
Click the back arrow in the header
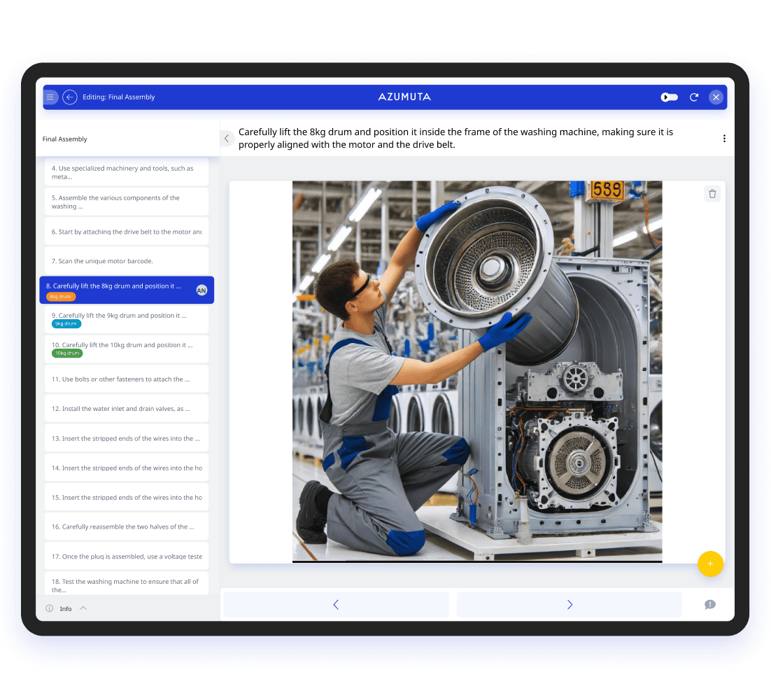click(69, 97)
